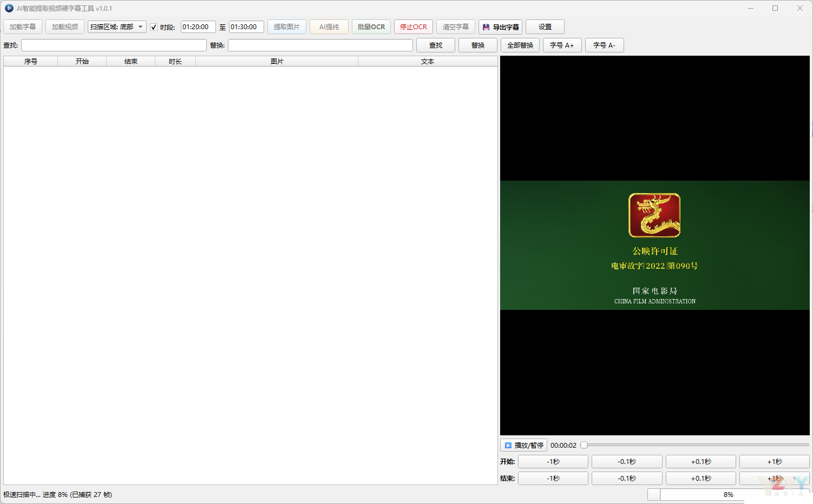Click the 图片 column header

click(x=277, y=62)
